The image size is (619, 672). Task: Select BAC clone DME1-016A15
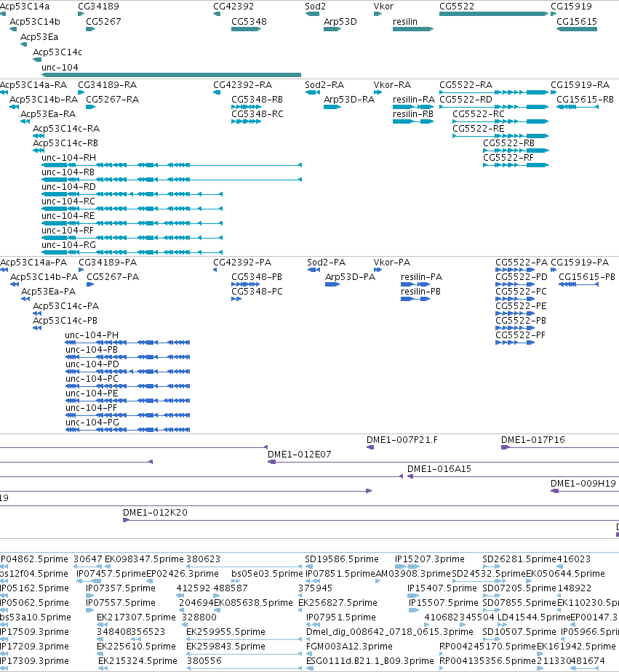point(513,476)
